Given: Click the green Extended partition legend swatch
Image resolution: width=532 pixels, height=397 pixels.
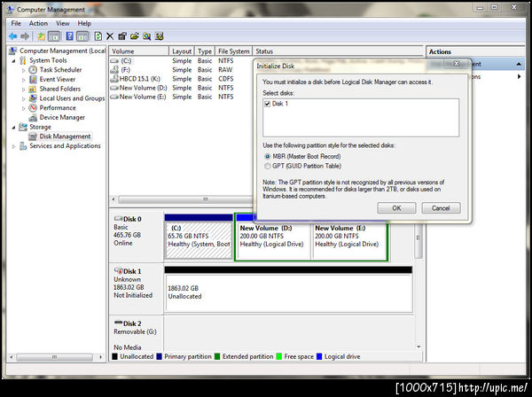Looking at the screenshot, I should click(217, 356).
